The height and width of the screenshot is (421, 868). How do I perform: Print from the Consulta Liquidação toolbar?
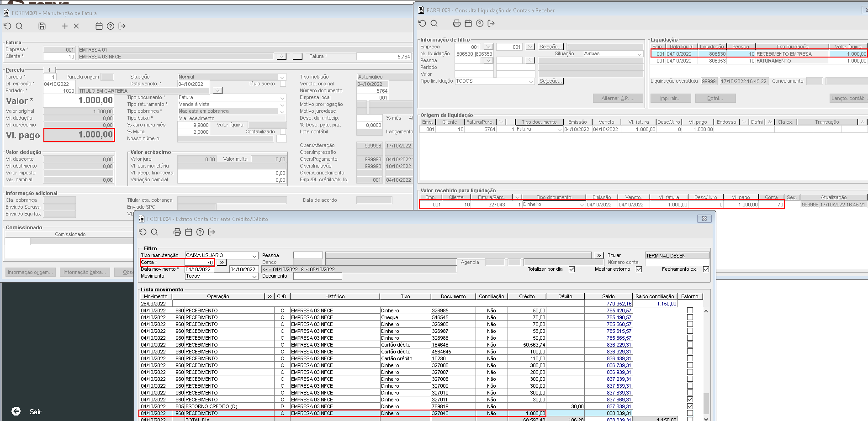456,23
